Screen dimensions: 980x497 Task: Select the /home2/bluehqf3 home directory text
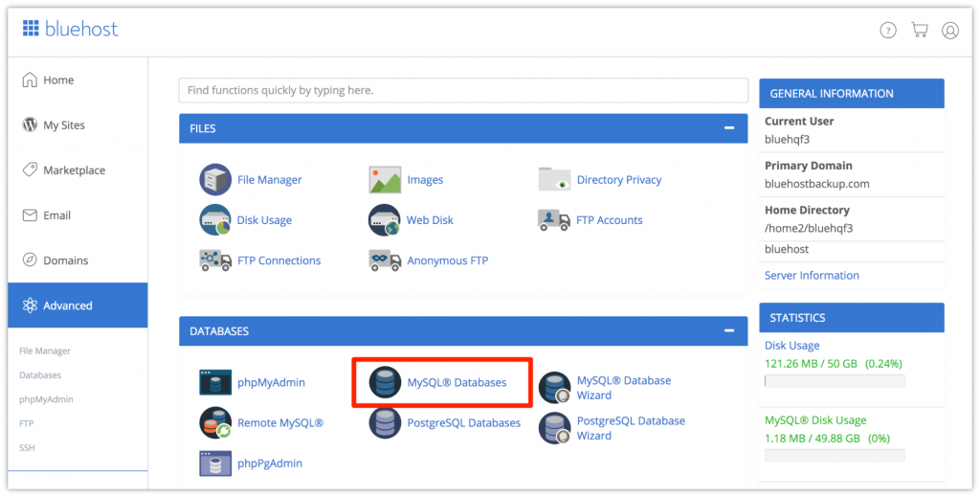click(x=809, y=229)
